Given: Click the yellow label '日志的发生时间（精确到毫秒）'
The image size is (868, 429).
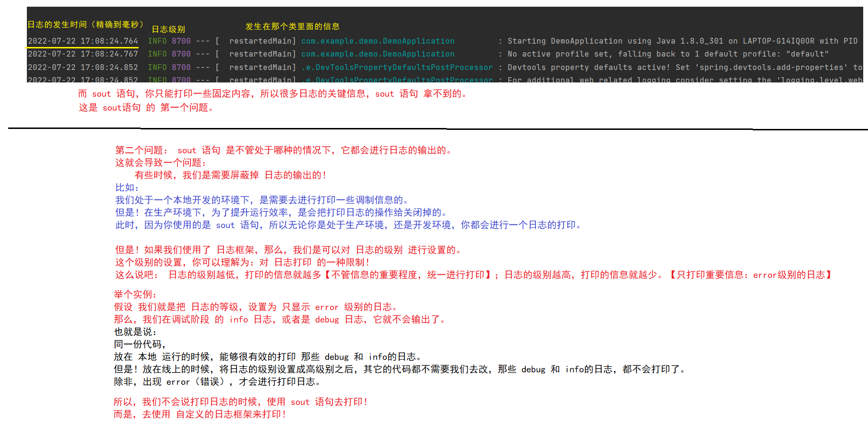Looking at the screenshot, I should point(85,24).
